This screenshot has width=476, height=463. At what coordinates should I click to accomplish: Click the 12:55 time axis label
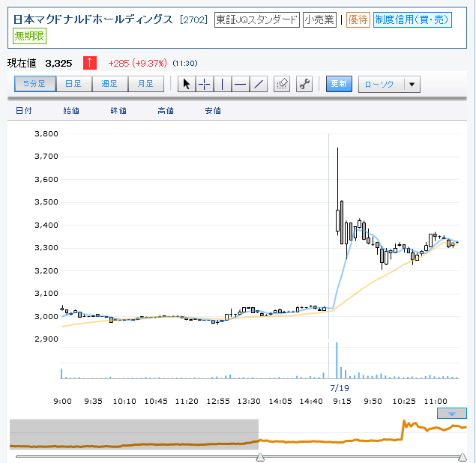(218, 401)
